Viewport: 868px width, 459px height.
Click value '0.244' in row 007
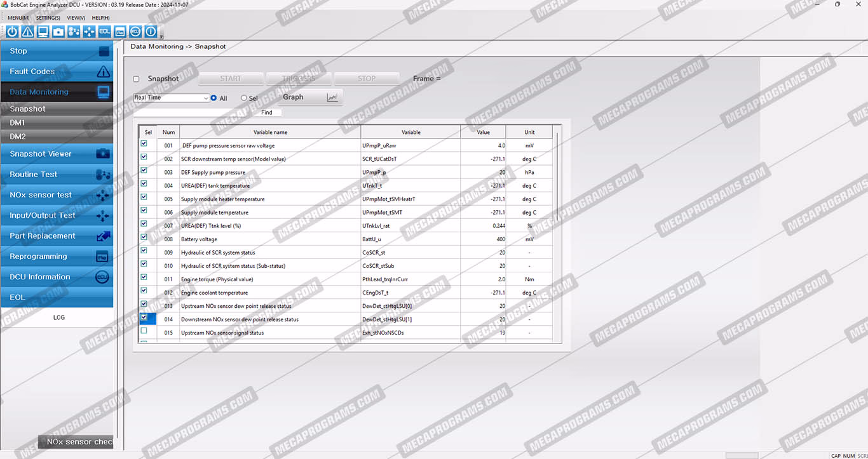click(498, 226)
